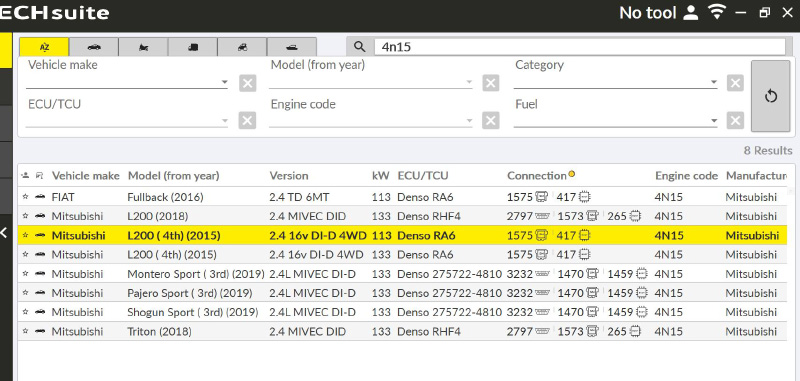Favorite the L200 (4th) 133 kW row star
Viewport: 800px width, 381px height.
(25, 255)
